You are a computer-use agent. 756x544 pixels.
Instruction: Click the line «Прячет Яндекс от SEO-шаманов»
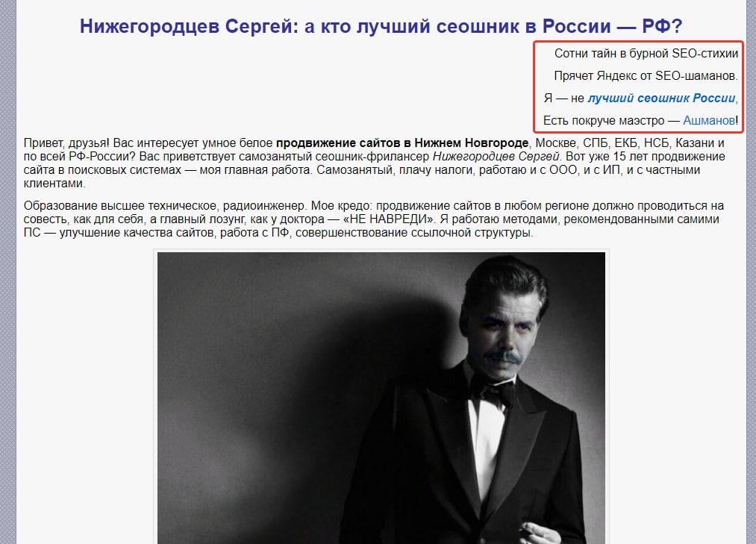click(x=646, y=76)
